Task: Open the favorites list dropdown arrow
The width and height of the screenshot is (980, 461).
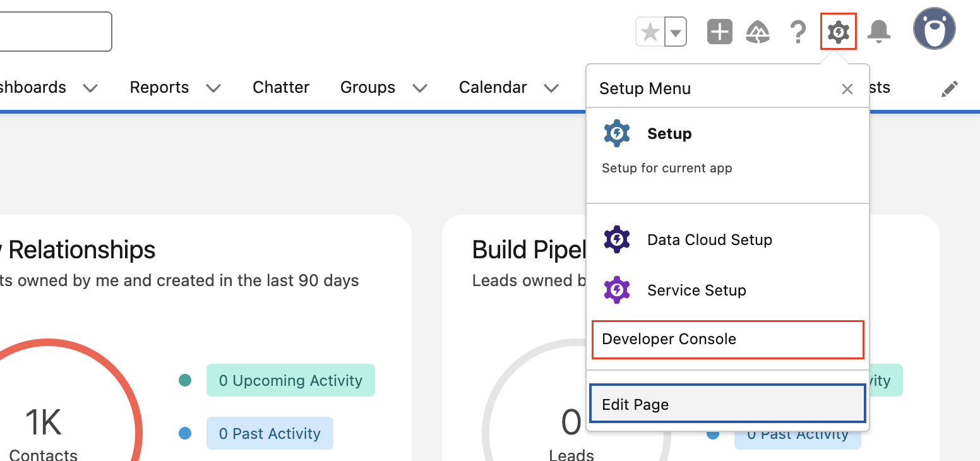Action: tap(676, 32)
